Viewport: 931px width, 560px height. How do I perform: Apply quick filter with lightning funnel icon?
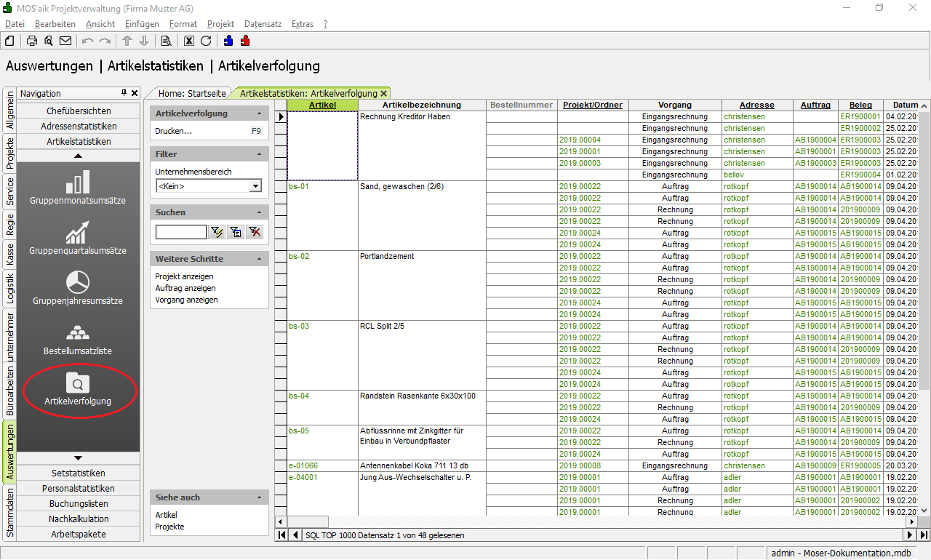point(217,232)
